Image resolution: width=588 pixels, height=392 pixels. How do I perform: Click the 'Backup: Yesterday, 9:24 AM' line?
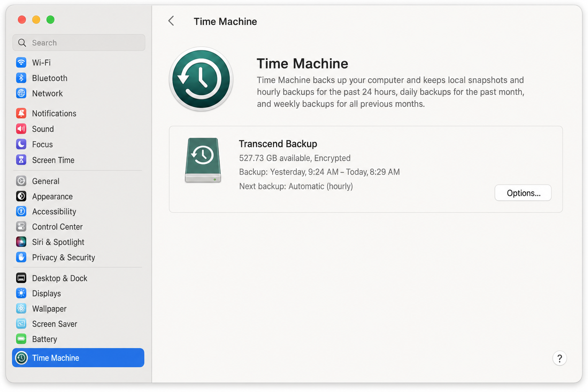(319, 172)
